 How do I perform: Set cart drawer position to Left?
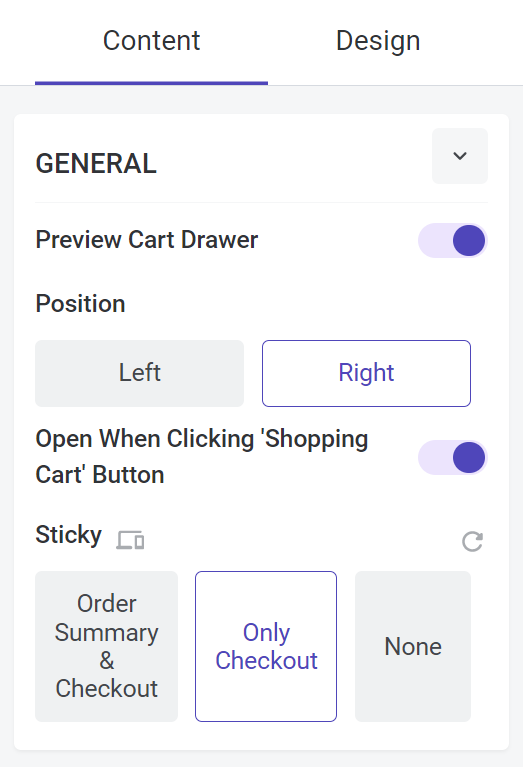coord(139,373)
